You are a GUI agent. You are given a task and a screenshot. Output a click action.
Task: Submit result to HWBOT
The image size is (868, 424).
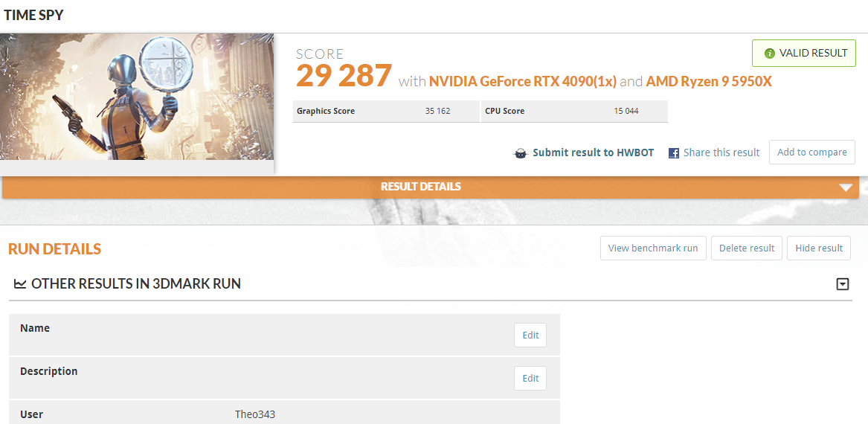593,152
